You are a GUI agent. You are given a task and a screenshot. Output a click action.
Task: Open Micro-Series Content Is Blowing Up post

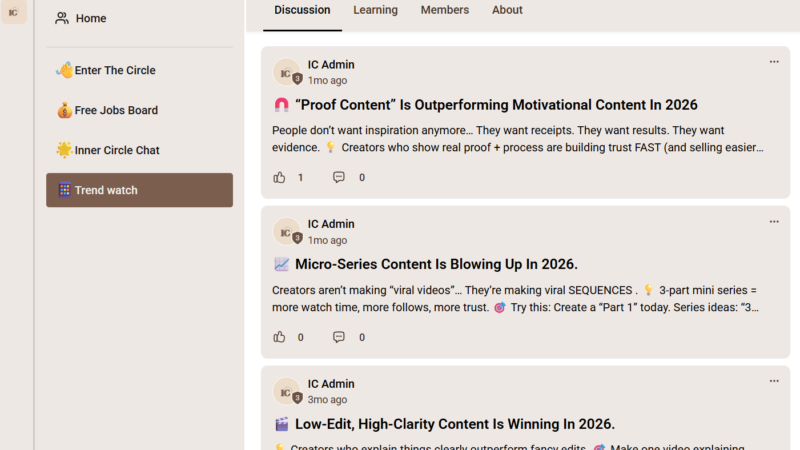click(436, 264)
